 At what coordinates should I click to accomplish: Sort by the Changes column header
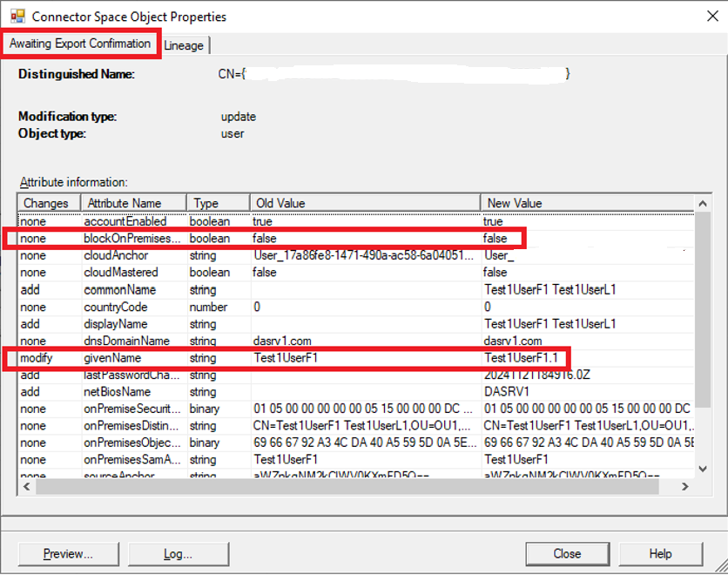(x=50, y=204)
